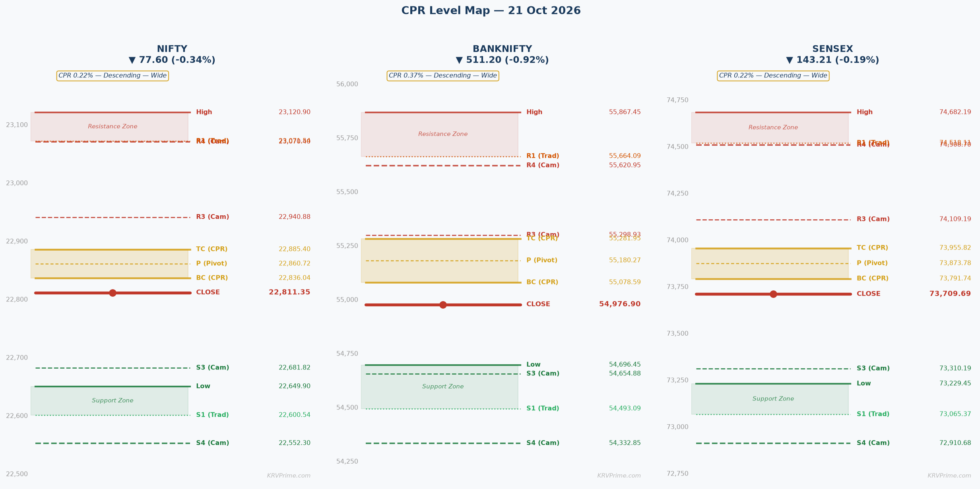Click SENSEX High value 74,682.19
The width and height of the screenshot is (980, 489).
pyautogui.click(x=955, y=112)
